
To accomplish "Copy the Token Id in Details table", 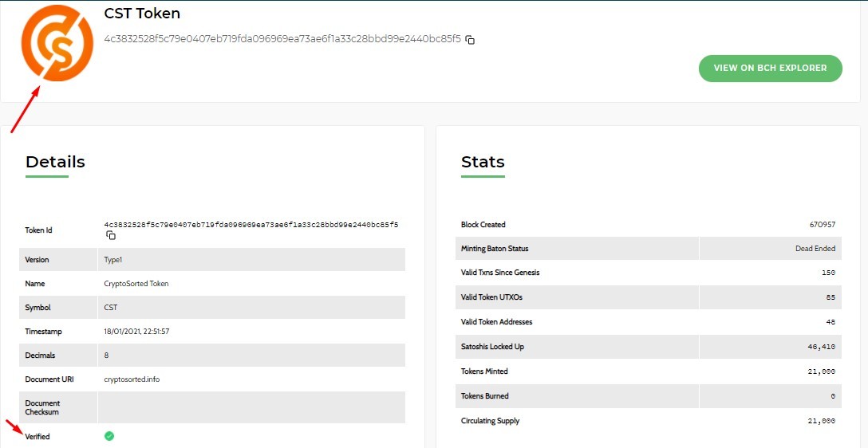I will tap(111, 236).
